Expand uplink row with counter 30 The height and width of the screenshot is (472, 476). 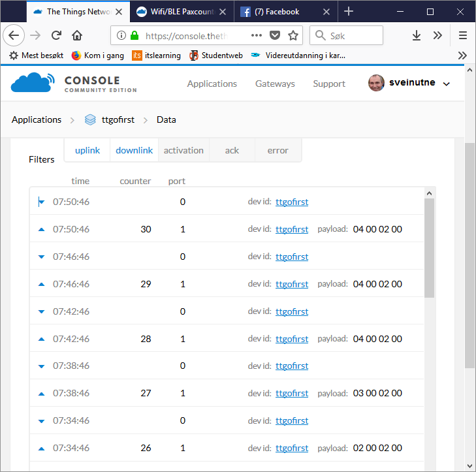tap(227, 229)
